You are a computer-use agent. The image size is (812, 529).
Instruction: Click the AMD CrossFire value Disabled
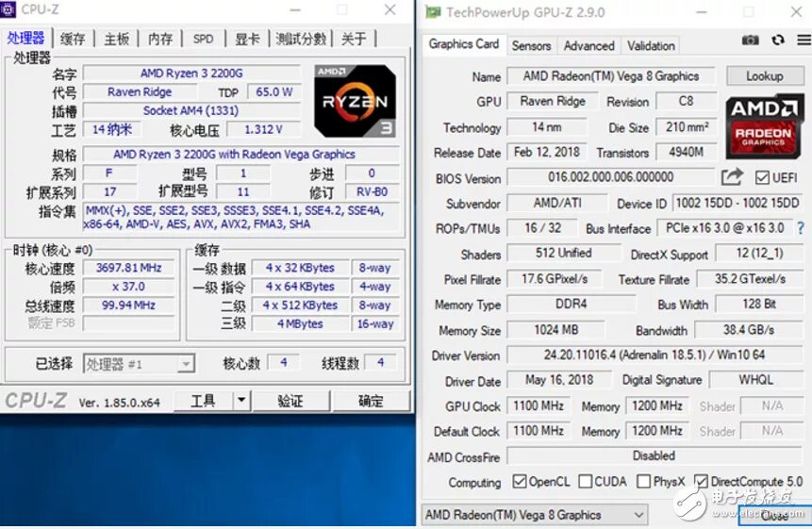tap(655, 455)
